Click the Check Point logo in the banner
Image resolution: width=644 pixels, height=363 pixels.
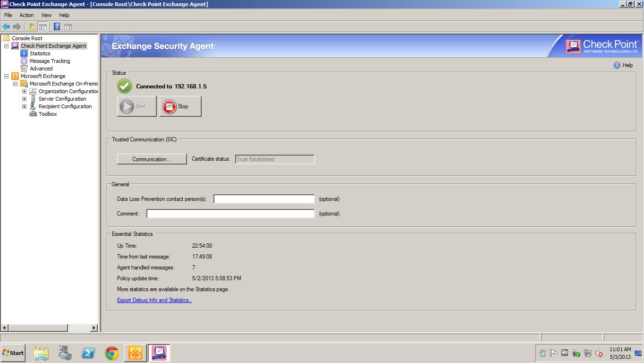pos(602,46)
